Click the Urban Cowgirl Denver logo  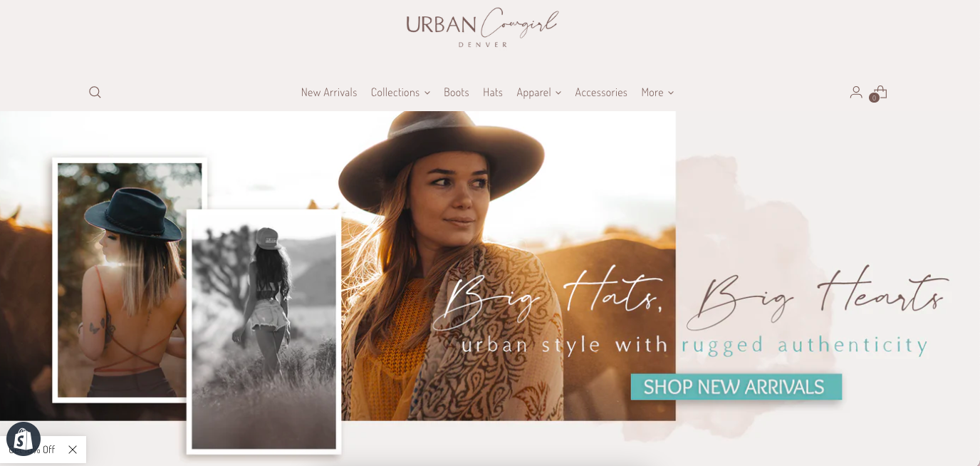tap(482, 28)
